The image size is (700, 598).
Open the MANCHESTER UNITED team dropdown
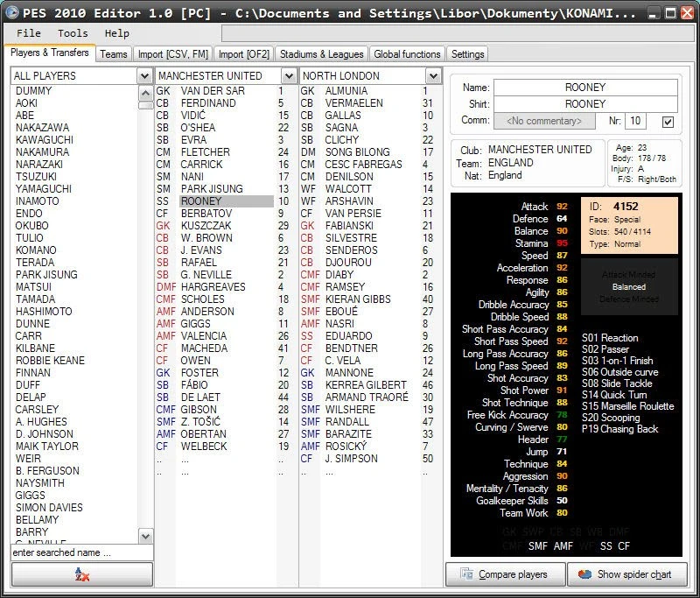click(289, 75)
